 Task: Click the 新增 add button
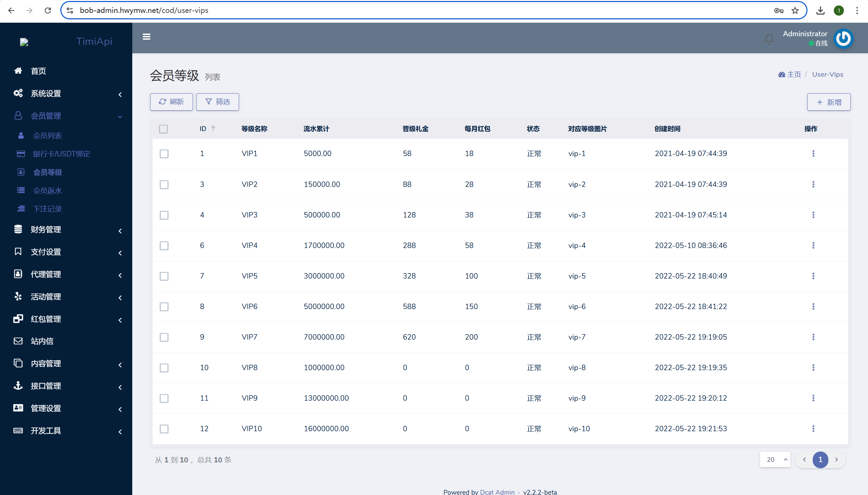coord(829,102)
